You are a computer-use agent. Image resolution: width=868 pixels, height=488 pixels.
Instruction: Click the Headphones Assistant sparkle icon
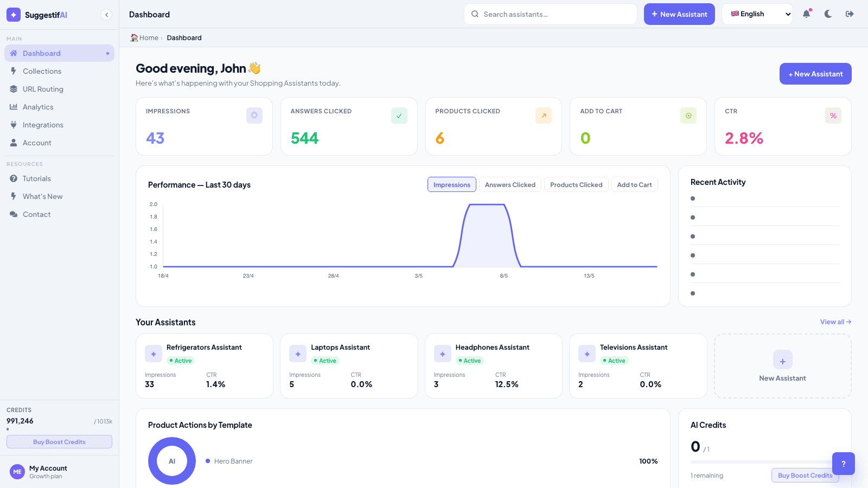coord(443,354)
